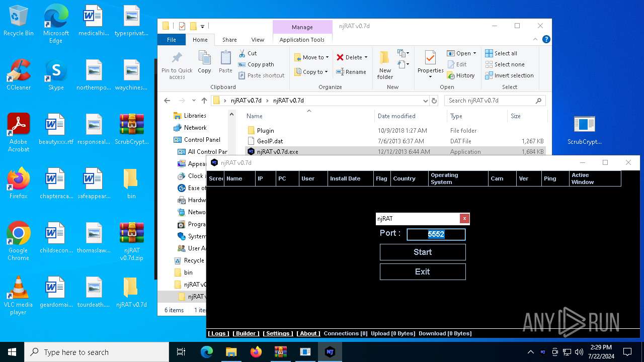The width and height of the screenshot is (644, 362).
Task: Click Select none in ribbon
Action: click(x=505, y=64)
